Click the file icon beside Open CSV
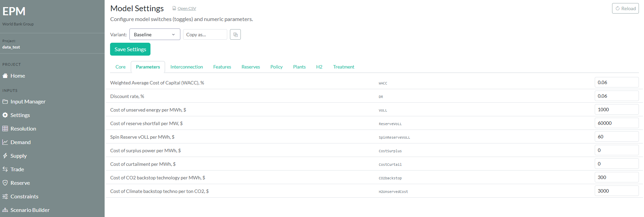 click(174, 8)
